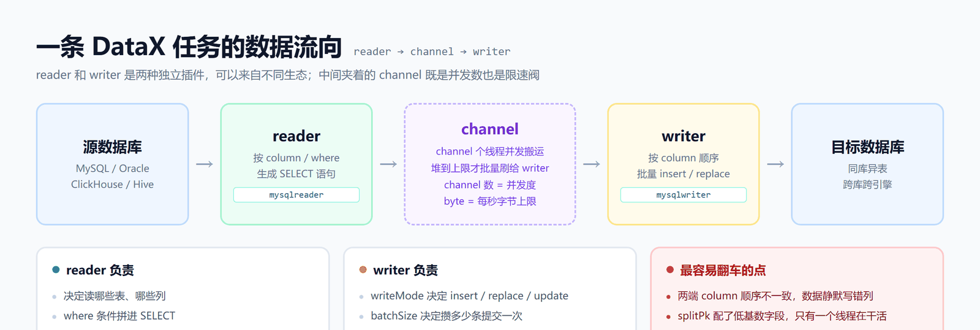Click the 'reader → channel → writer' subtitle
980x330 pixels.
pos(432,52)
